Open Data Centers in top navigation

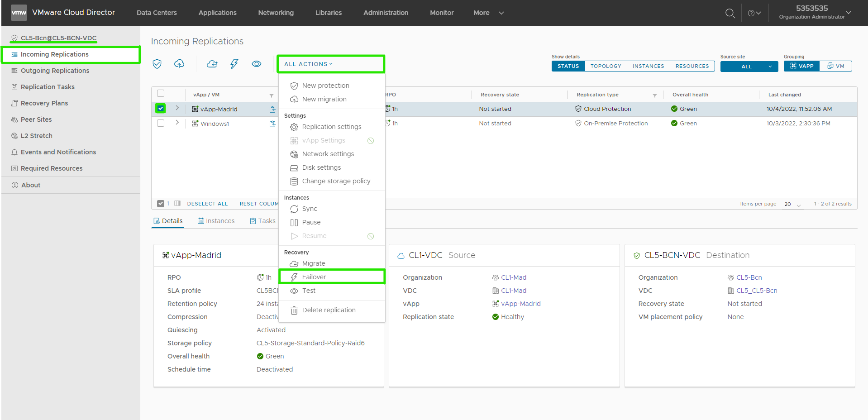click(157, 13)
